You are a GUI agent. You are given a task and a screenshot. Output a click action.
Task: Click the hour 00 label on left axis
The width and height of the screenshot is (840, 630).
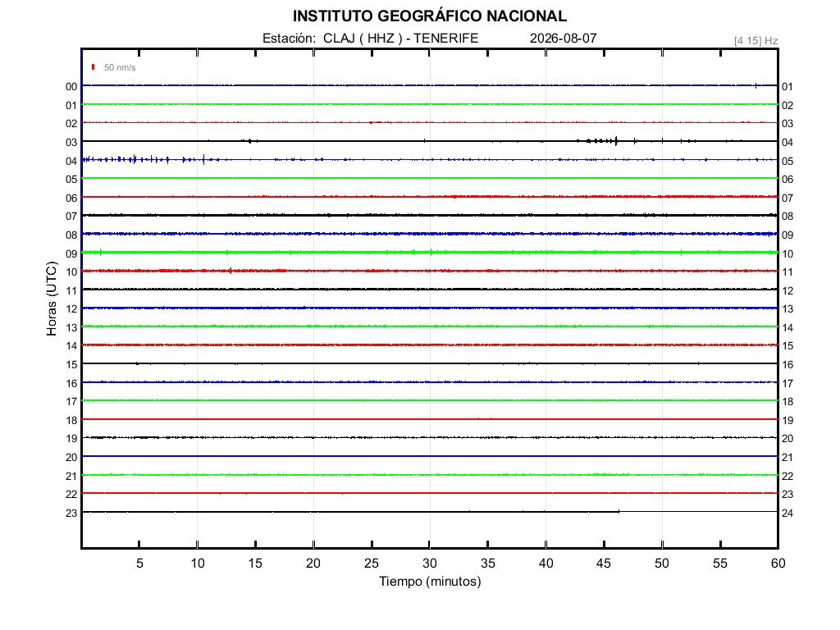click(71, 87)
